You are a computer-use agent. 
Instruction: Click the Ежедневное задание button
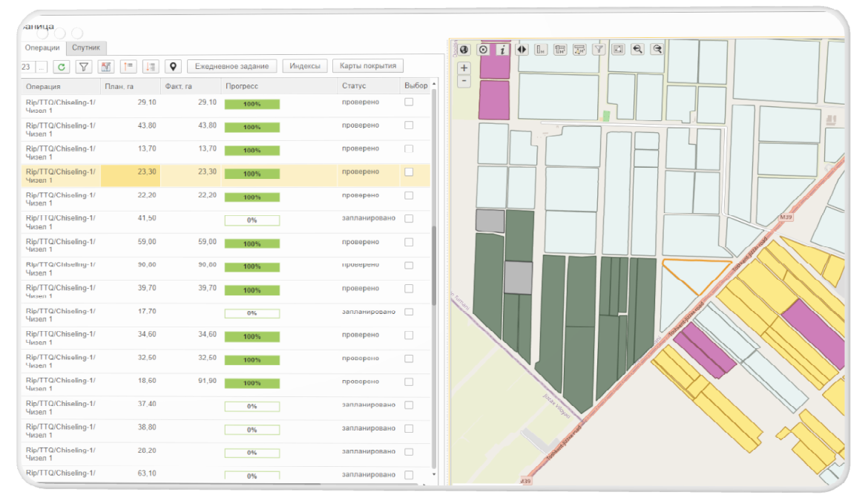pos(231,66)
